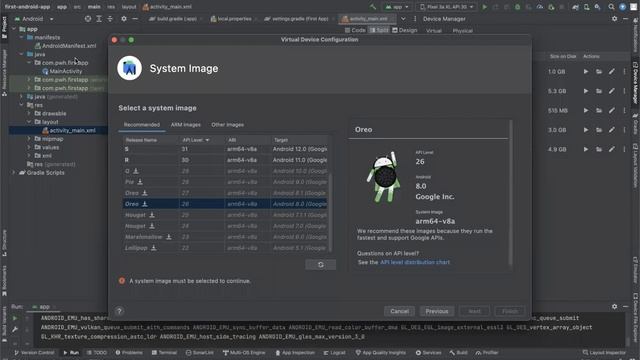Click the hammer build icon
Image resolution: width=640 pixels, height=360 pixels.
373,7
